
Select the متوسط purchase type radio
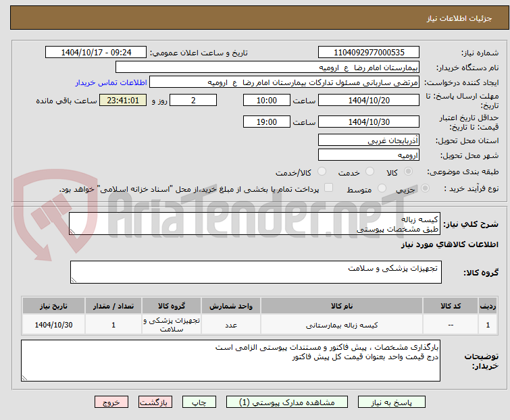tap(382, 188)
